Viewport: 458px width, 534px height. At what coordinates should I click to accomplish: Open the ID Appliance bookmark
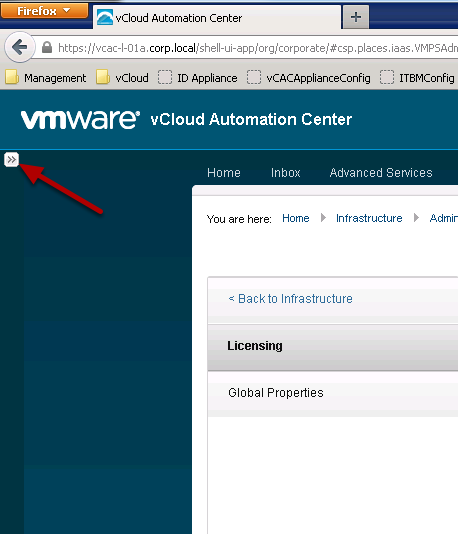coord(198,78)
